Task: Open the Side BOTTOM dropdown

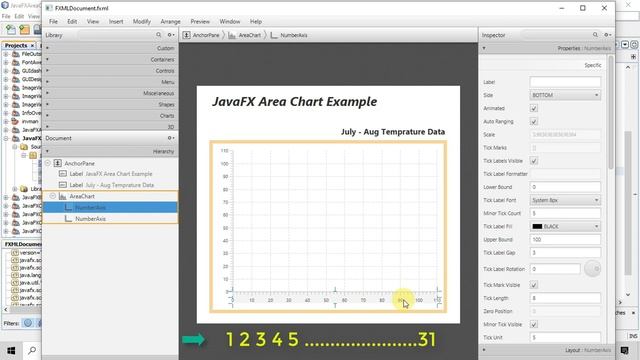Action: click(565, 95)
